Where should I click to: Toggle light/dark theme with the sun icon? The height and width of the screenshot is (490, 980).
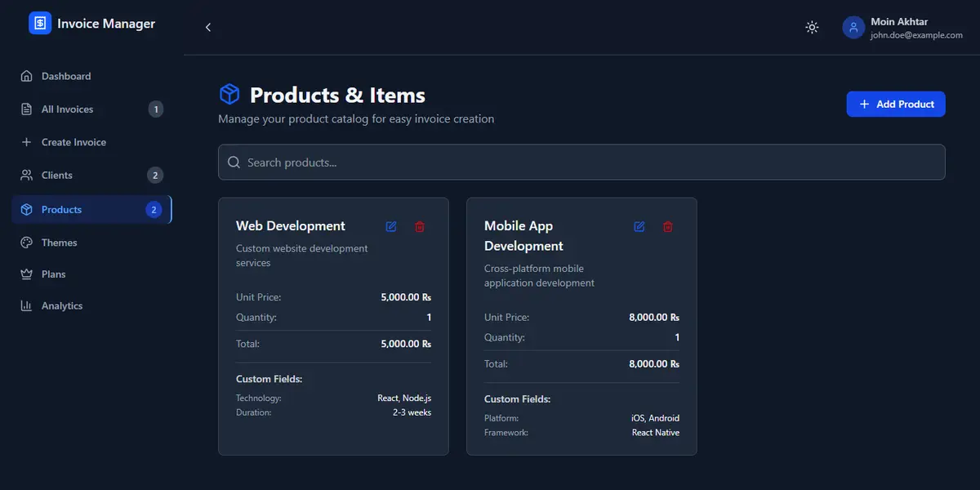(x=812, y=27)
